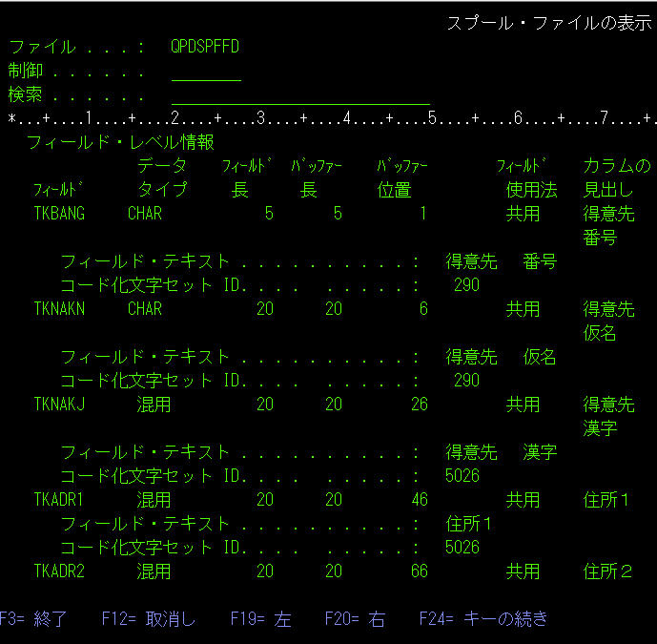The image size is (657, 644).
Task: Click field name TKNAKN
Action: [x=59, y=309]
